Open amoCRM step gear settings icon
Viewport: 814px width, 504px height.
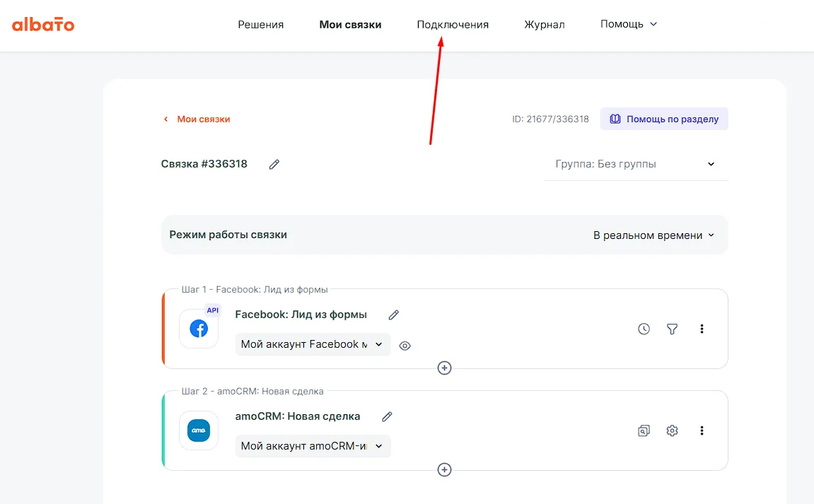tap(673, 430)
